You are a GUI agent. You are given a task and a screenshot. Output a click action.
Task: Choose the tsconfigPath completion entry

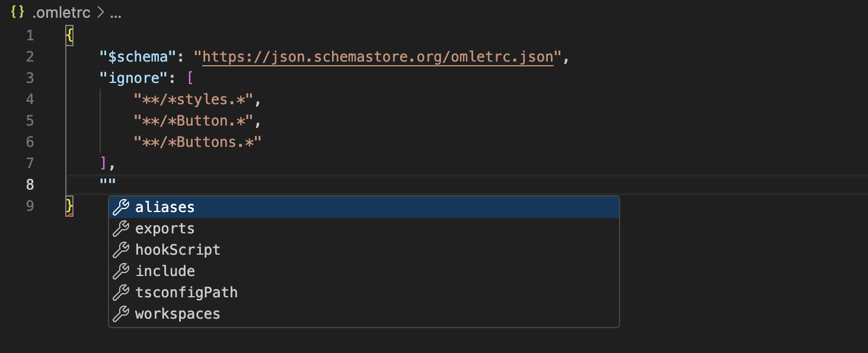coord(186,293)
